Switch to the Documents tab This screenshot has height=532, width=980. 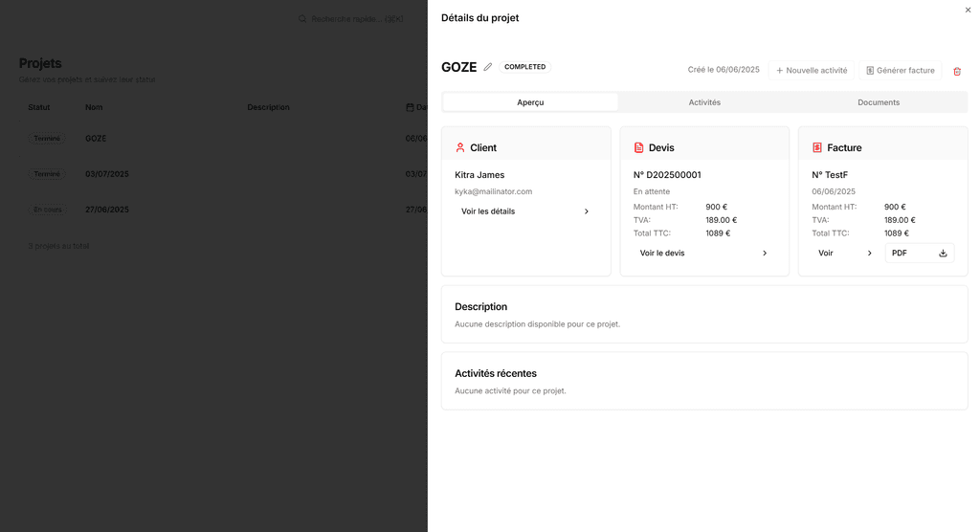(x=879, y=102)
